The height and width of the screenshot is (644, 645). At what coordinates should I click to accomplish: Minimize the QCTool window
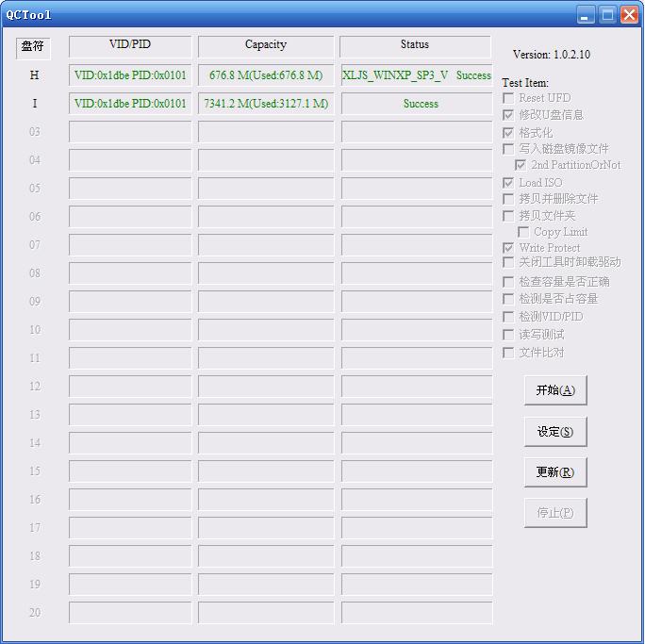[585, 15]
